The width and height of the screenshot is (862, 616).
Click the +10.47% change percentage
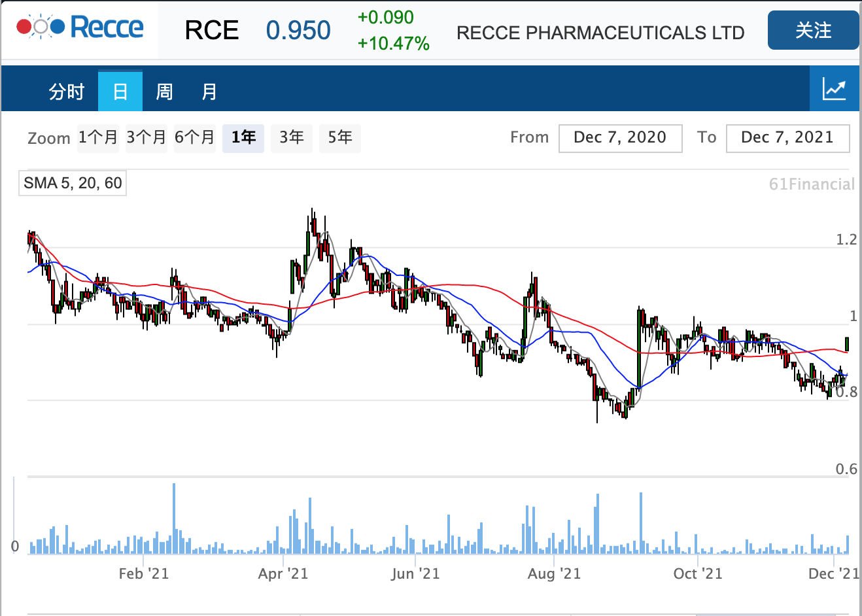[394, 44]
